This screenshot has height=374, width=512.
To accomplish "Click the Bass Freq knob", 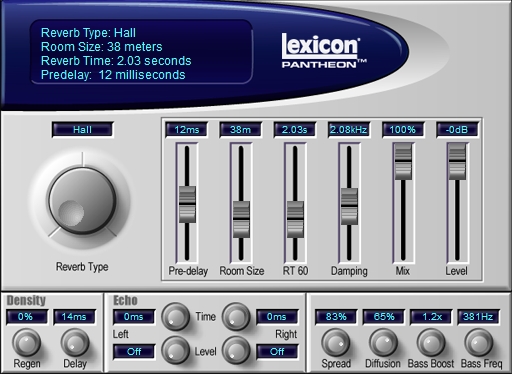I will [479, 343].
